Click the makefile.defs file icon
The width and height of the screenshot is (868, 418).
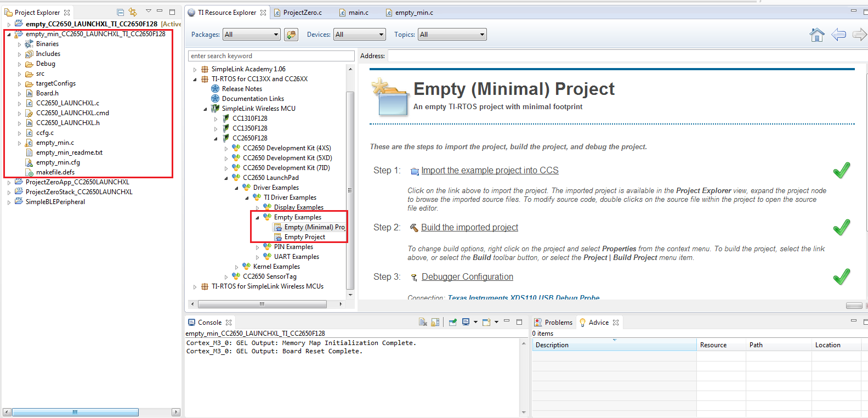tap(29, 172)
